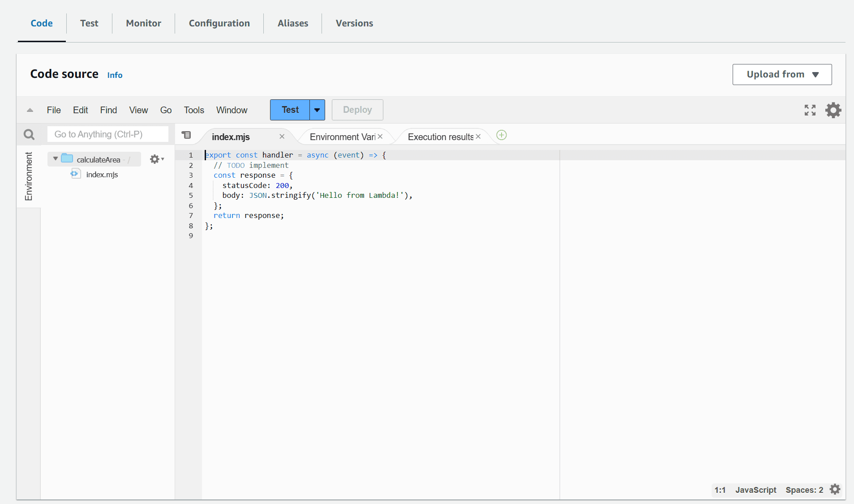Add a new tab with the plus icon
Viewport: 854px width, 504px height.
click(x=502, y=135)
